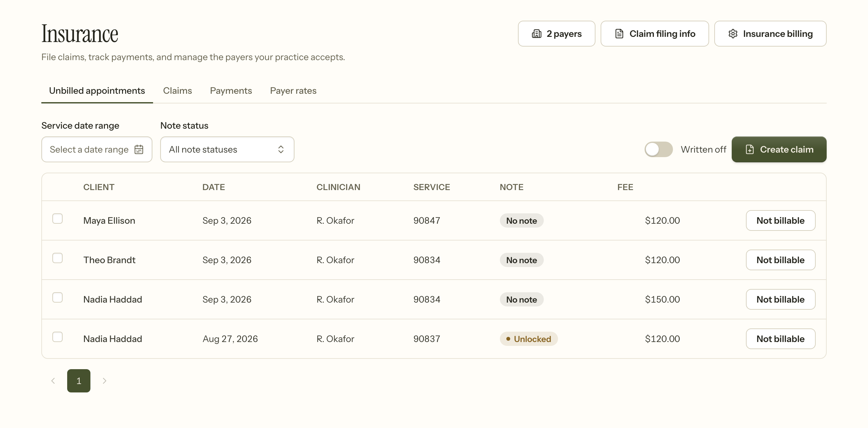Image resolution: width=868 pixels, height=428 pixels.
Task: Open the 2 payers button
Action: (x=557, y=34)
